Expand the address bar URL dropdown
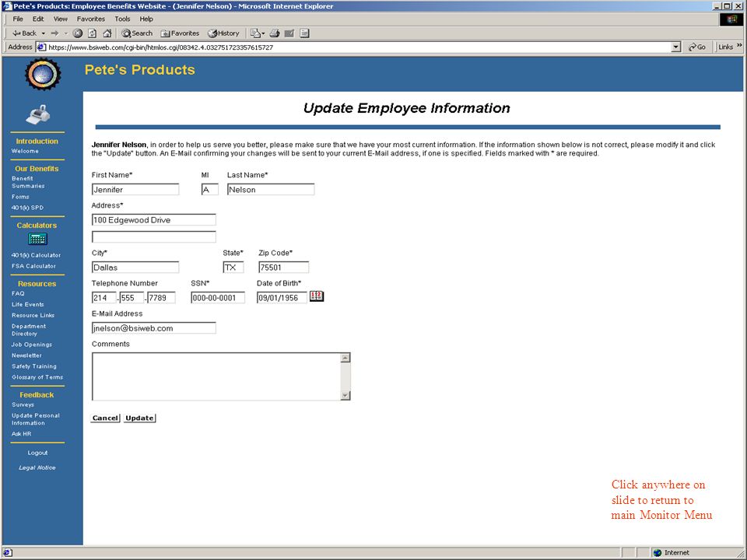This screenshot has height=560, width=747. pos(676,47)
